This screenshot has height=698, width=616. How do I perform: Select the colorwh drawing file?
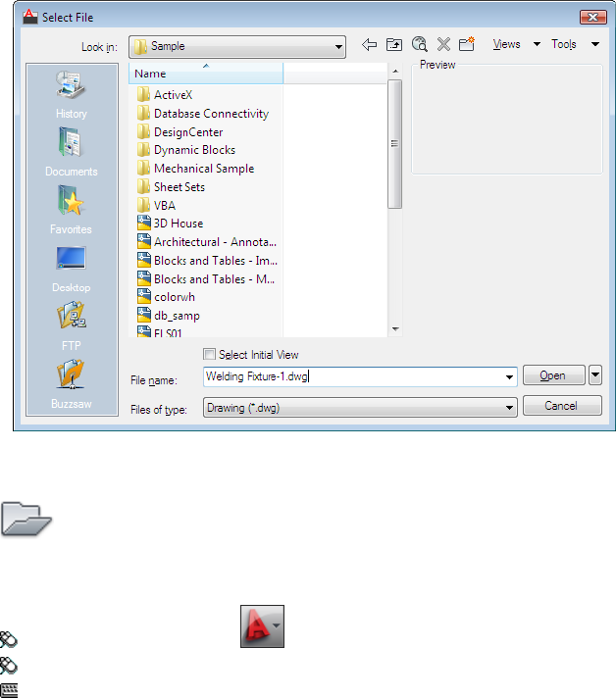click(x=166, y=297)
